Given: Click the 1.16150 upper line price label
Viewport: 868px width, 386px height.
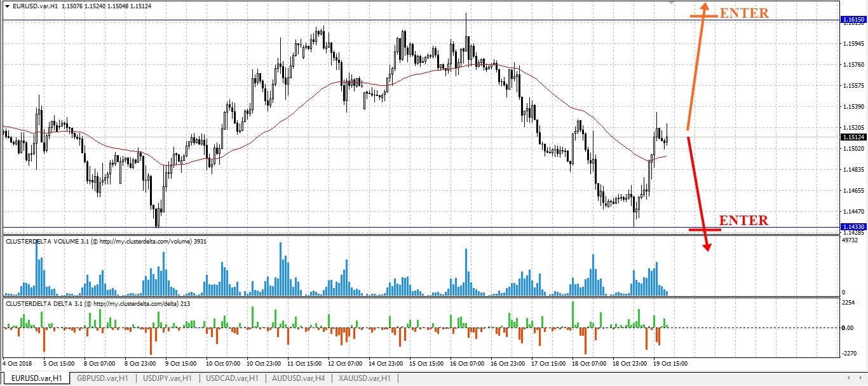Looking at the screenshot, I should [852, 20].
